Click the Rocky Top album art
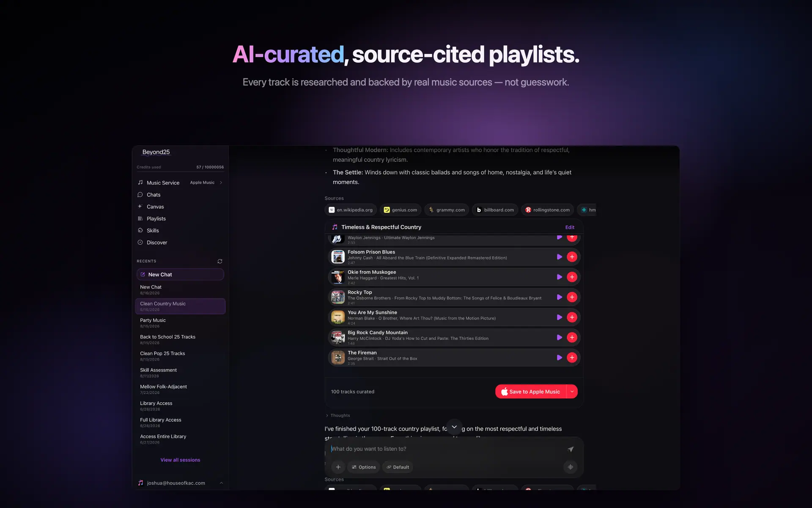 (338, 297)
